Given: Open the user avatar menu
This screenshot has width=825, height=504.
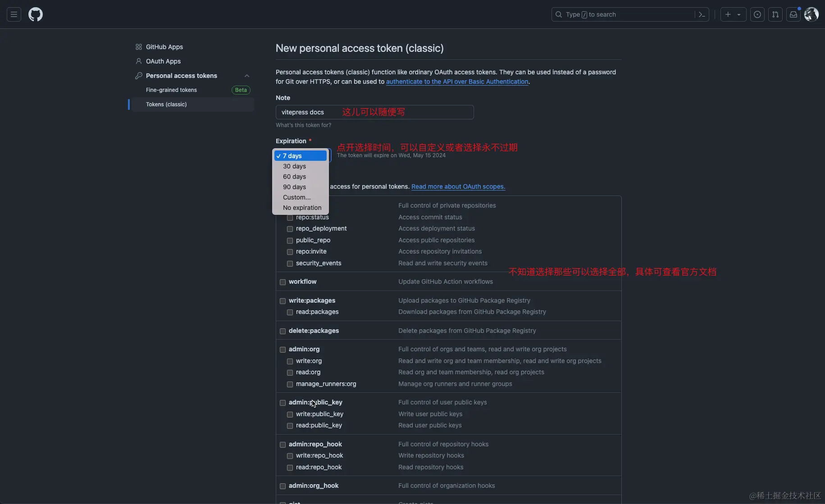Looking at the screenshot, I should 811,14.
